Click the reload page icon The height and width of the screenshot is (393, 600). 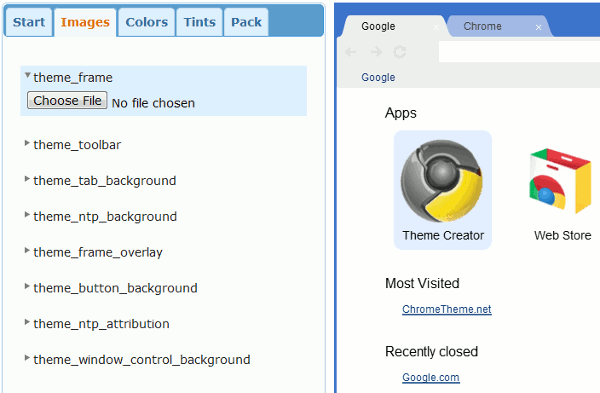point(400,52)
